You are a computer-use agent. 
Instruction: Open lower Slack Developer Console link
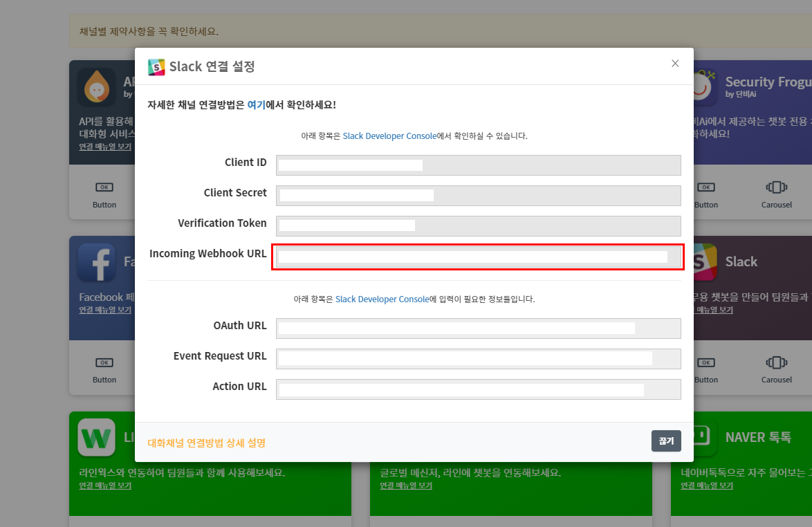(x=382, y=299)
